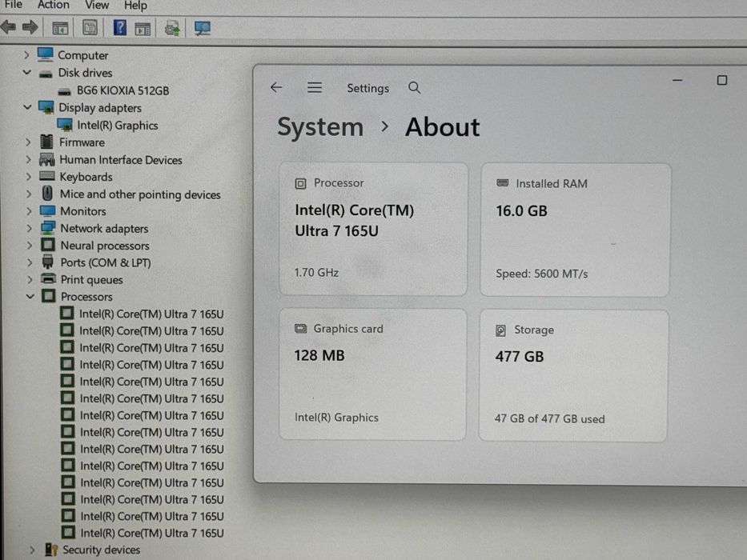Click the Forward arrow in Device Manager toolbar
The width and height of the screenshot is (747, 560).
[x=30, y=28]
